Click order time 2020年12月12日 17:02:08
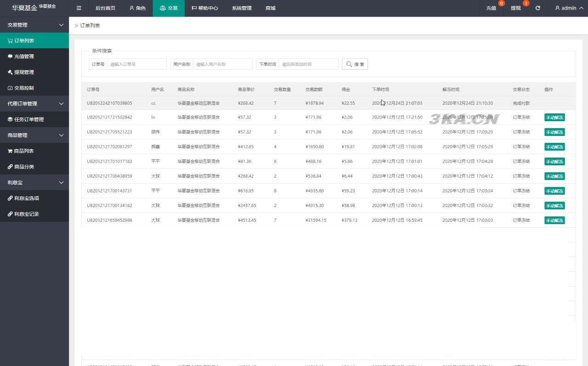 (397, 147)
